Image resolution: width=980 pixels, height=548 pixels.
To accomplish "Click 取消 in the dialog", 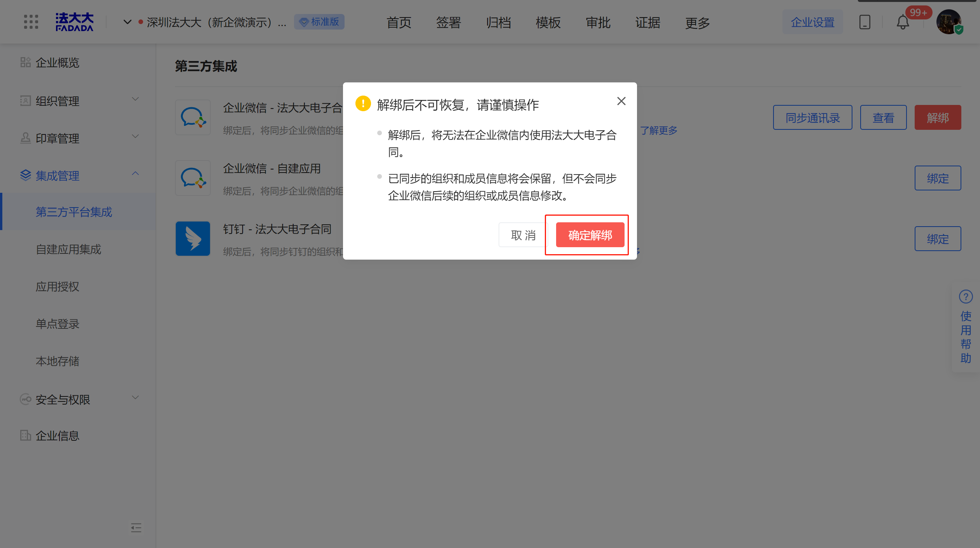I will click(523, 235).
